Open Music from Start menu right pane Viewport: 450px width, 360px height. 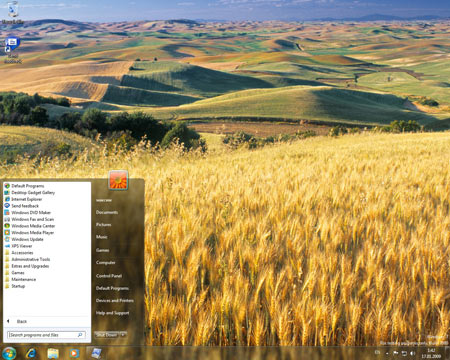(x=102, y=237)
